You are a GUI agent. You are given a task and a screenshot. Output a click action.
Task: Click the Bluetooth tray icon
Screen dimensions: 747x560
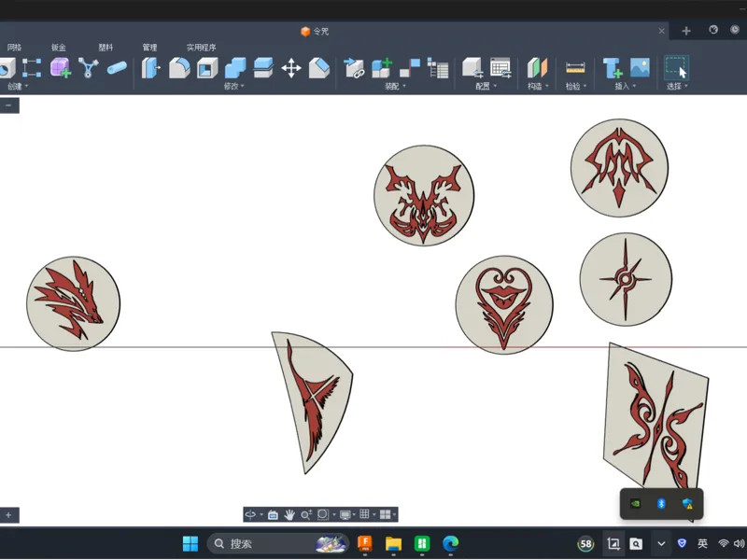(661, 503)
